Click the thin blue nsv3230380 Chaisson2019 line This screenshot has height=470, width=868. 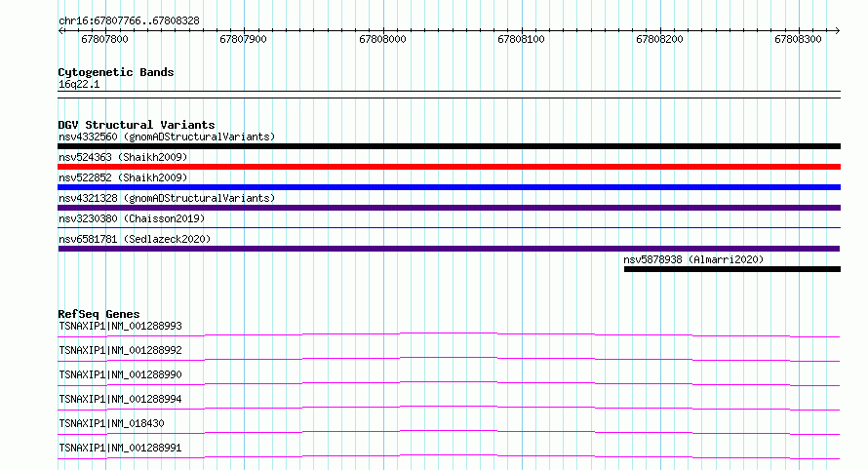click(449, 227)
